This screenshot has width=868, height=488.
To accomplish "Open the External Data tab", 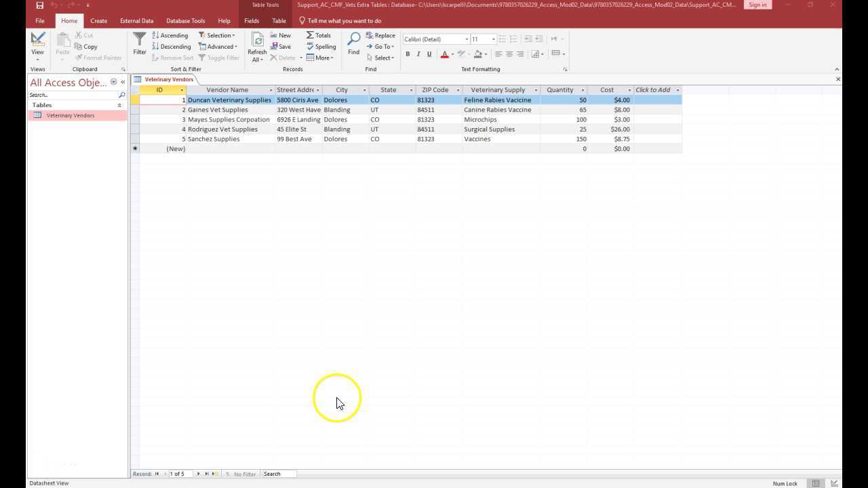I will click(136, 20).
